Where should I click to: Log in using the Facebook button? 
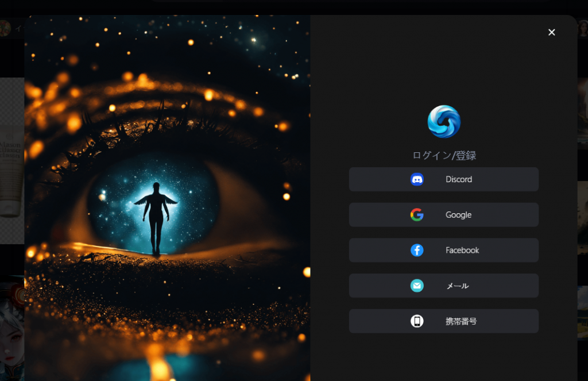pyautogui.click(x=444, y=250)
